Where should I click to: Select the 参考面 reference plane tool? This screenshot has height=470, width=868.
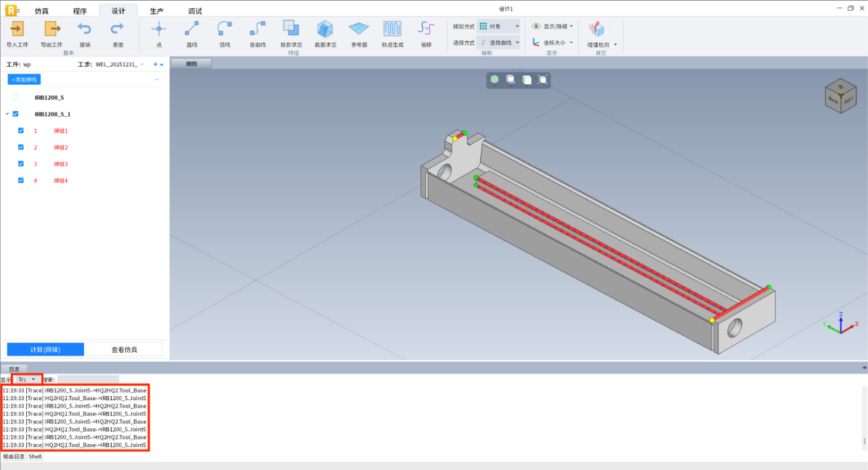point(359,29)
